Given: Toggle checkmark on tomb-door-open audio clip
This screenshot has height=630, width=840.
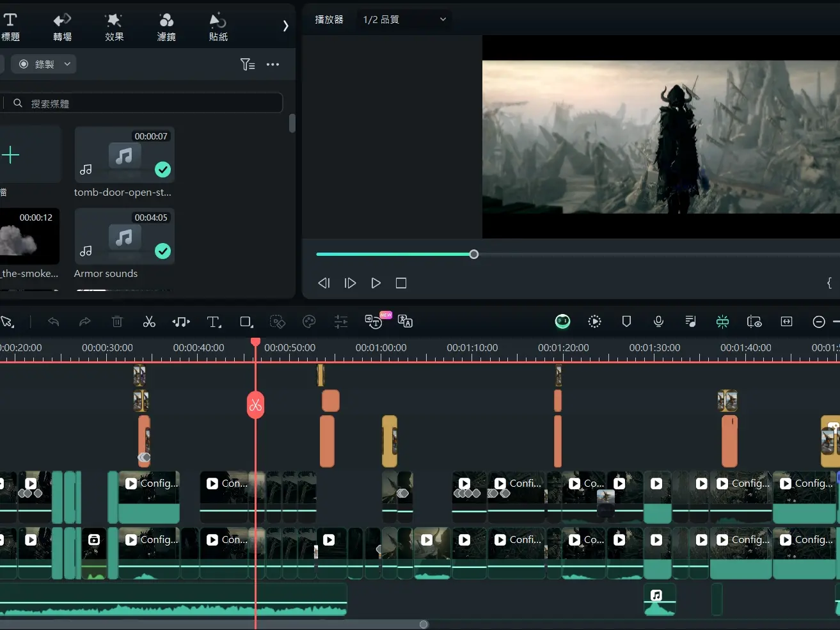Looking at the screenshot, I should pyautogui.click(x=163, y=169).
